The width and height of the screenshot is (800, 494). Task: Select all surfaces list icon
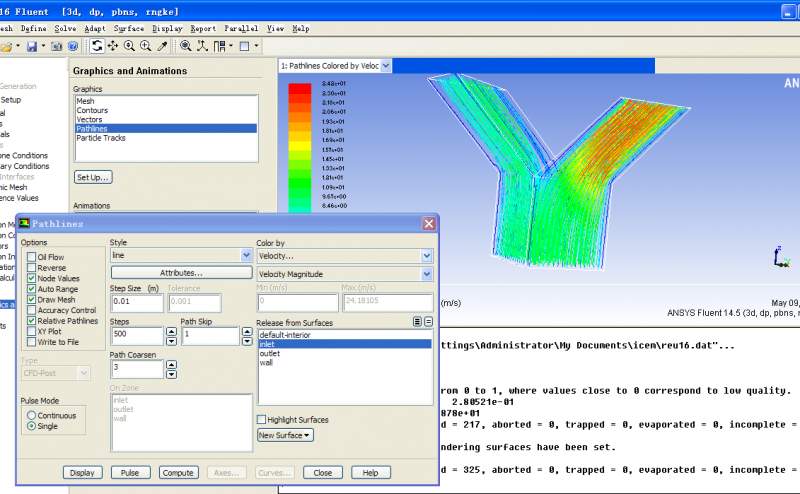click(x=417, y=322)
